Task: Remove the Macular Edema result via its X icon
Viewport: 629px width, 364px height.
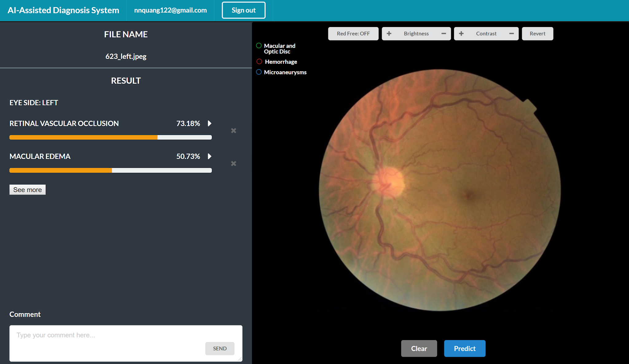Action: point(233,164)
